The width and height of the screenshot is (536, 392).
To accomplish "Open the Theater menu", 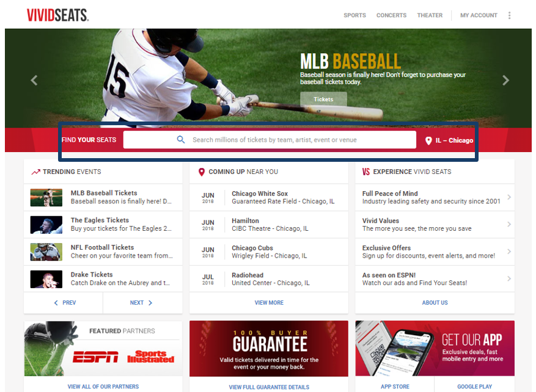I will 430,15.
